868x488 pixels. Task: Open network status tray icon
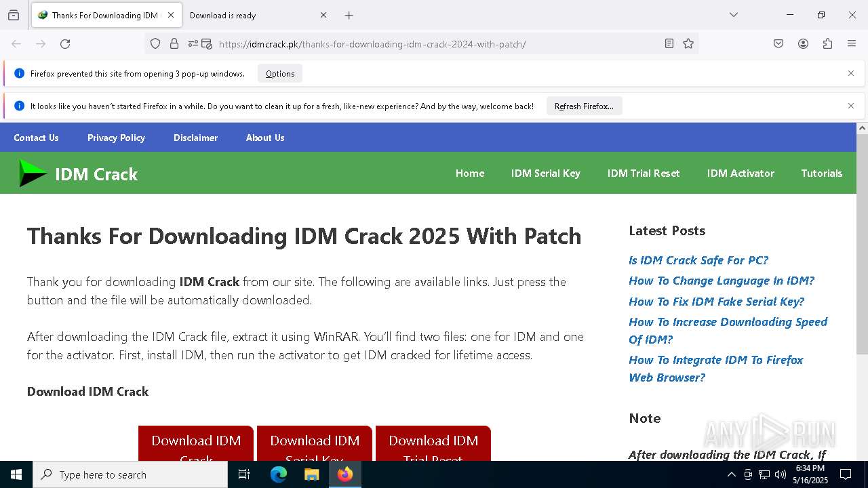pyautogui.click(x=764, y=474)
